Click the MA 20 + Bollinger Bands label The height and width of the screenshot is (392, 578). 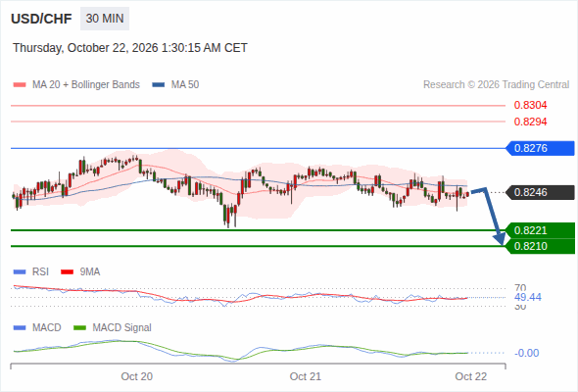[x=86, y=85]
